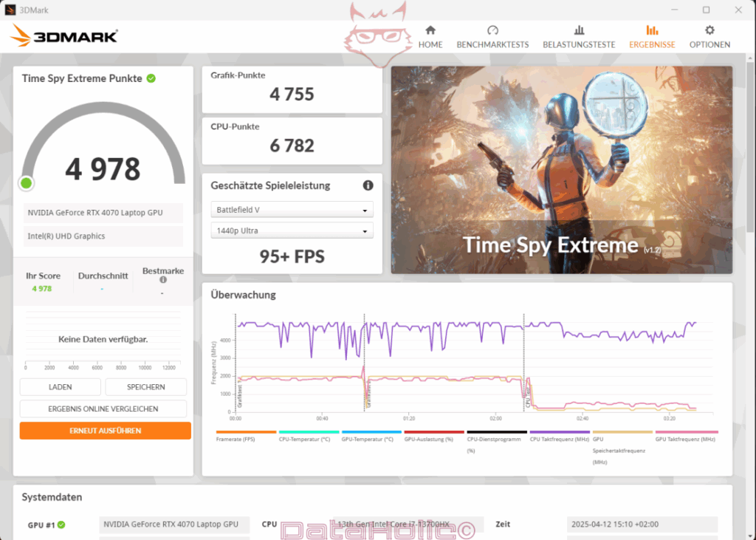
Task: Click the Überwachung heading
Action: (243, 295)
